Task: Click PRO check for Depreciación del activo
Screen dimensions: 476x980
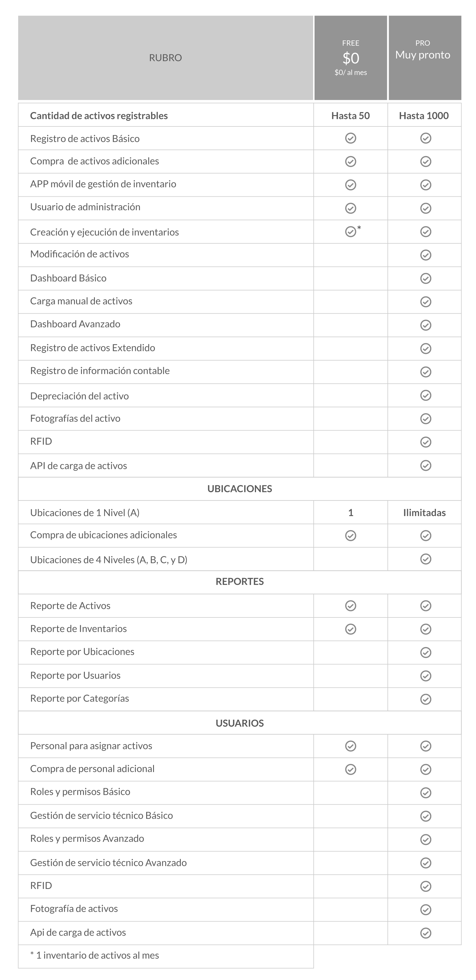Action: coord(425,395)
